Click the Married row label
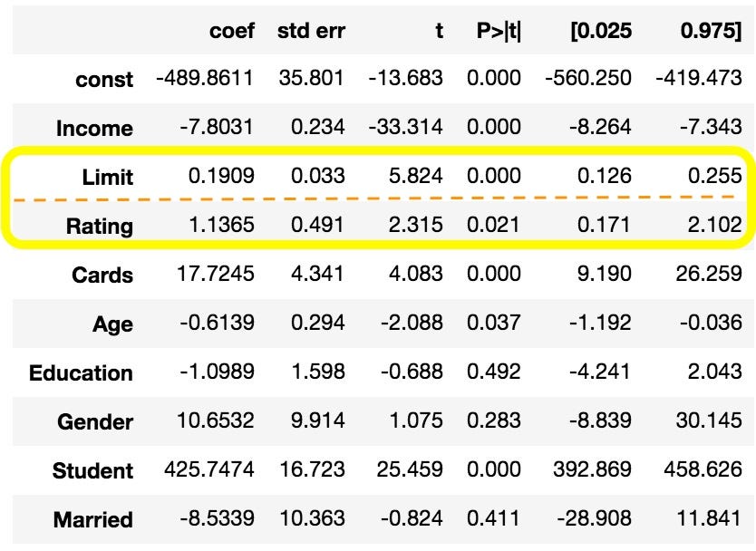756x551 pixels. 93,519
